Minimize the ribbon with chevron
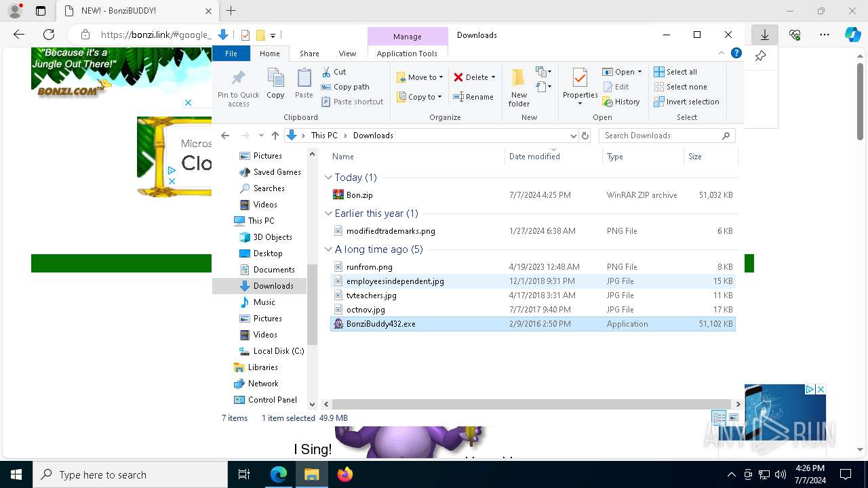 (x=722, y=54)
